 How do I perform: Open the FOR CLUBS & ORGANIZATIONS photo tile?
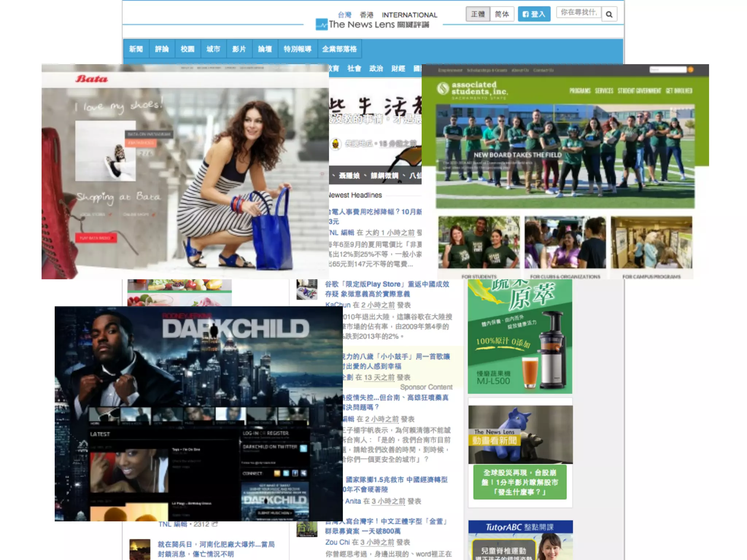click(565, 242)
